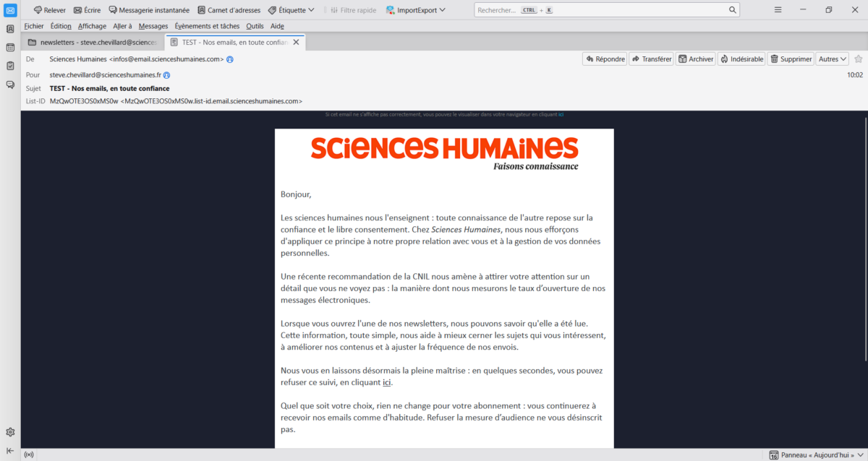Click the Sciences Humaines logo image

[444, 153]
